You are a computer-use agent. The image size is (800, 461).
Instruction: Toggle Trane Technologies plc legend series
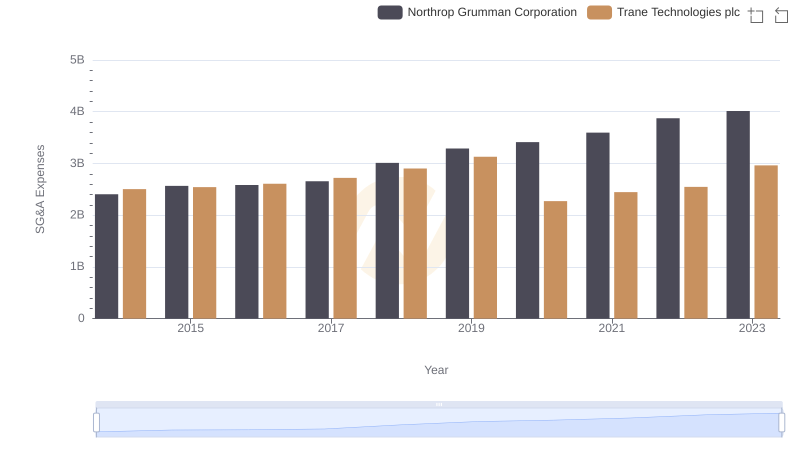click(663, 12)
